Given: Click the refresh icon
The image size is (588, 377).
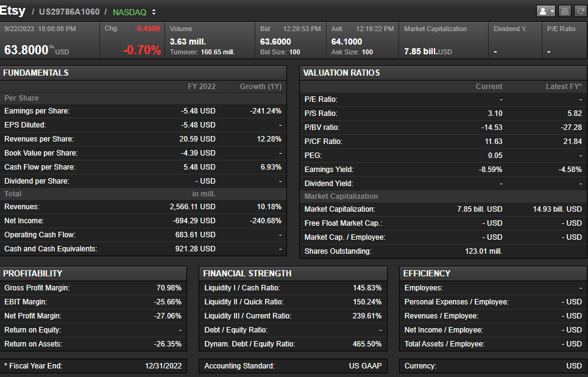Looking at the screenshot, I should [x=581, y=11].
